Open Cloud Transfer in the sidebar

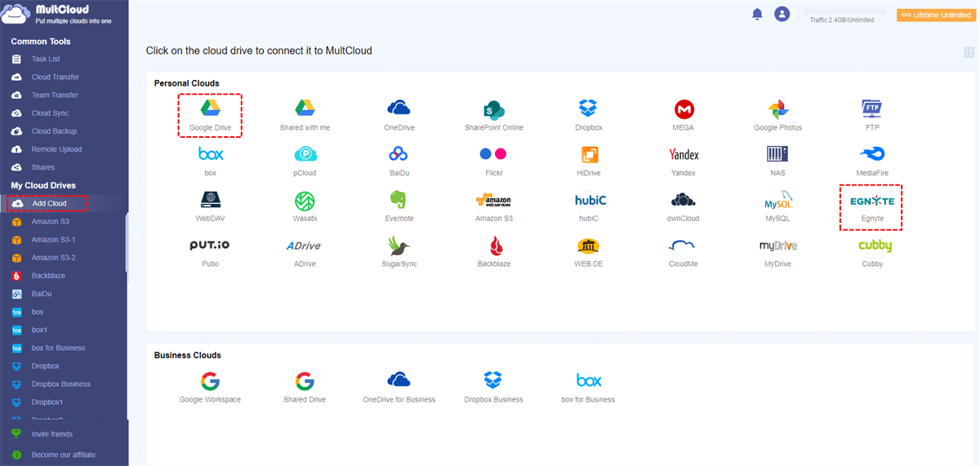(55, 77)
